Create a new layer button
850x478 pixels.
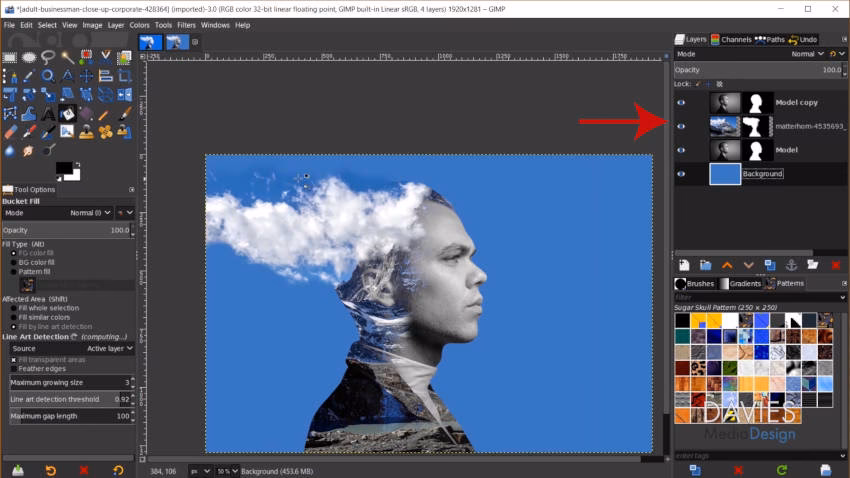[x=684, y=265]
